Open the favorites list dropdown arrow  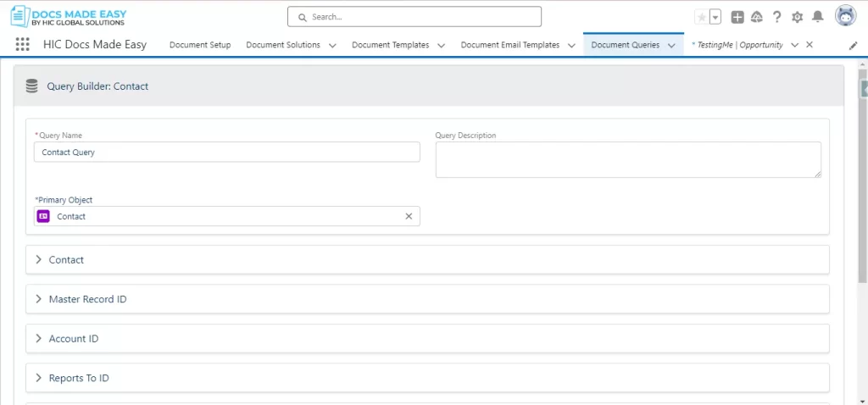(x=715, y=17)
